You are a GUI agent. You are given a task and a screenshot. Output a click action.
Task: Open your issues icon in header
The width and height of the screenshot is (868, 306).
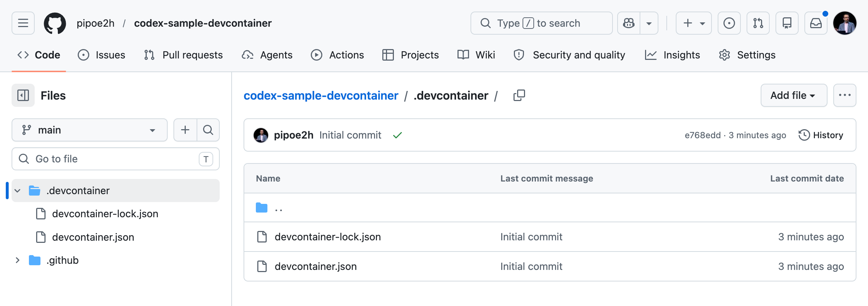pyautogui.click(x=729, y=23)
